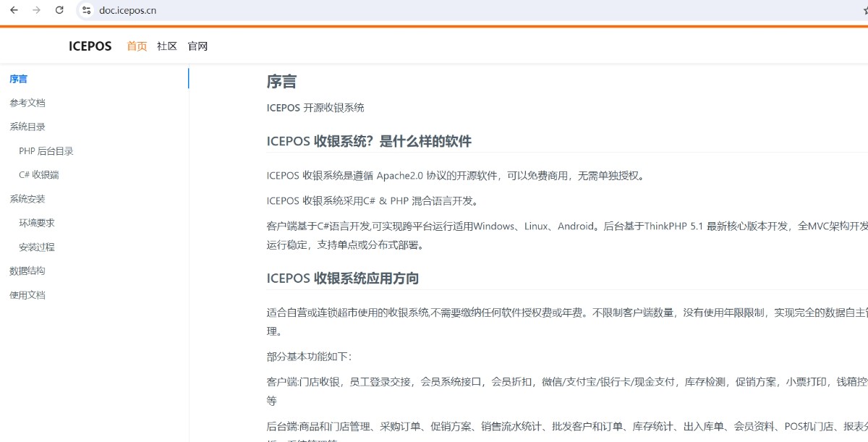Open the 社区 navigation tab
868x442 pixels.
(x=167, y=46)
